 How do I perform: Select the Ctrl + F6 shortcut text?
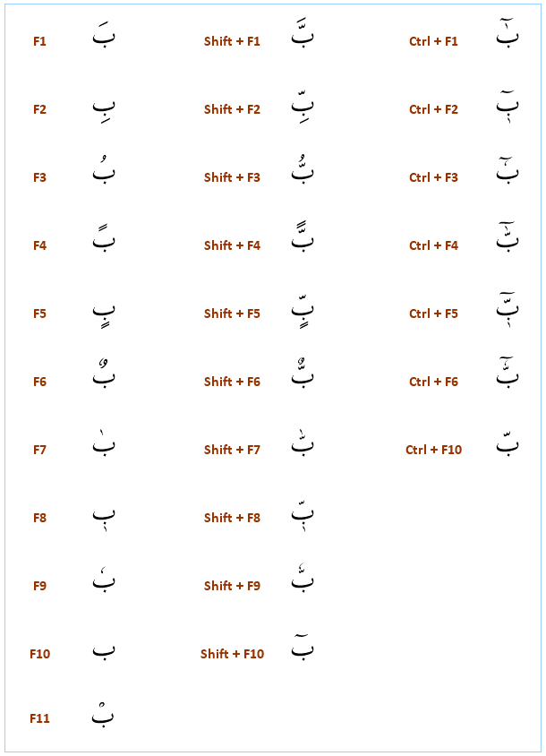433,382
